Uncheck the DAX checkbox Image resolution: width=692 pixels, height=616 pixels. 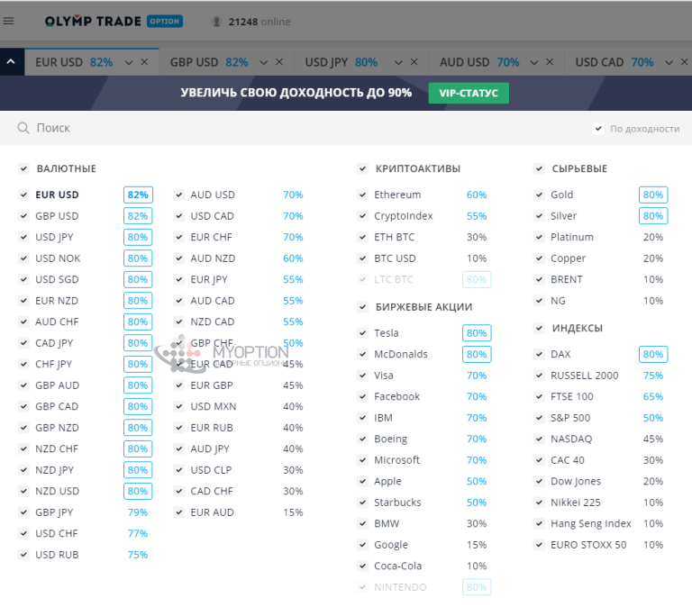click(x=540, y=354)
